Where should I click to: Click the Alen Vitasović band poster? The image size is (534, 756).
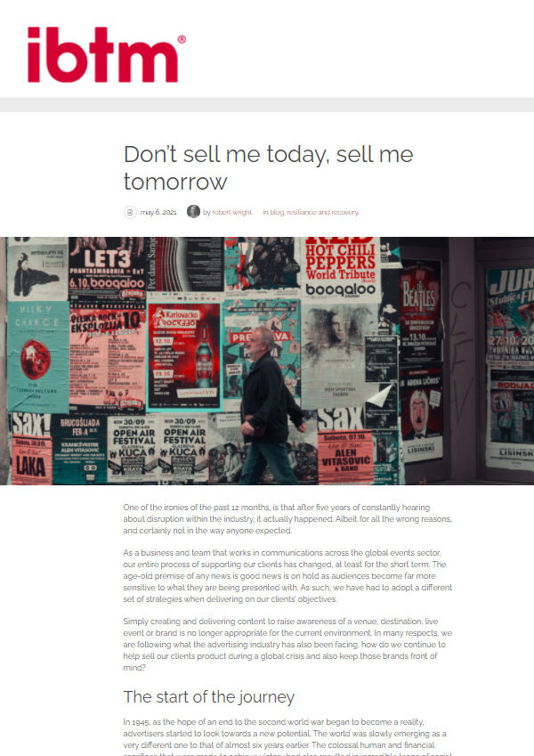point(345,456)
